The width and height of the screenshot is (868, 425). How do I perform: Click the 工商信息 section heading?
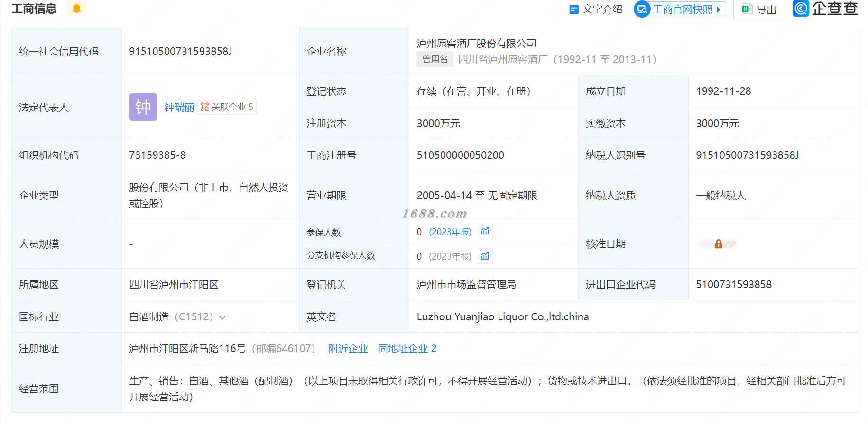[34, 9]
